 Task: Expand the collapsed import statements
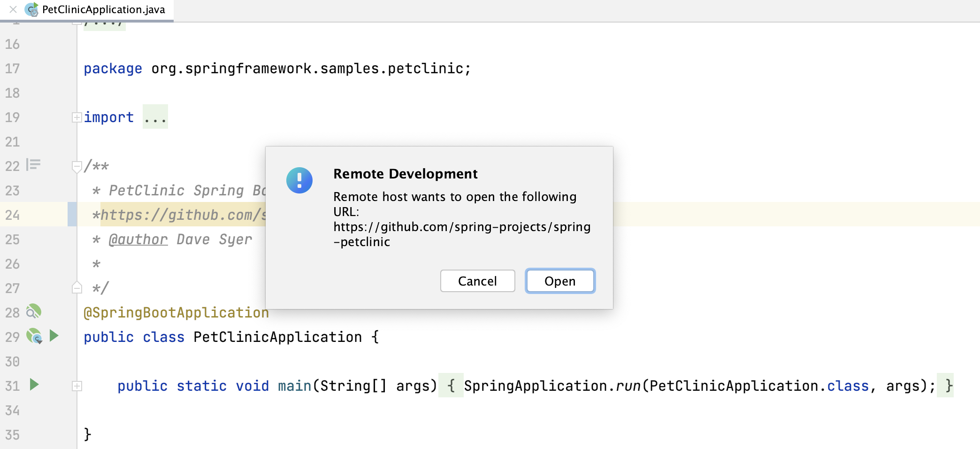[x=77, y=117]
